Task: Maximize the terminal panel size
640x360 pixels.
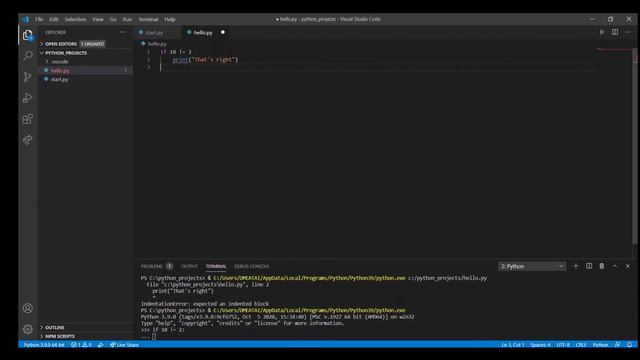Action: (615, 266)
